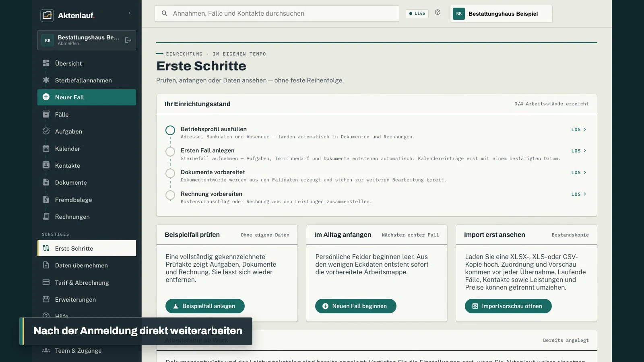Click the Live status badge
Viewport: 644px width, 362px height.
pos(417,13)
